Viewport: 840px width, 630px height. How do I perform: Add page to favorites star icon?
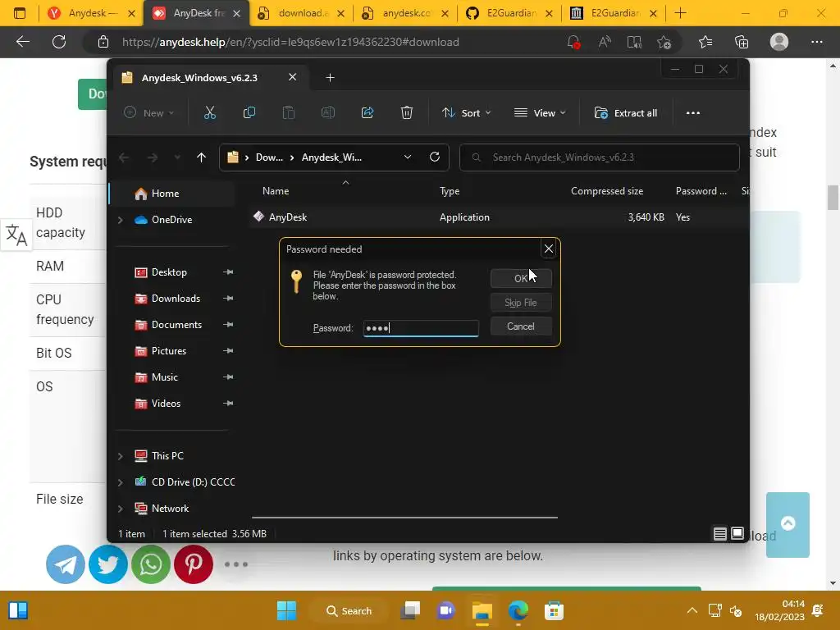pyautogui.click(x=664, y=42)
